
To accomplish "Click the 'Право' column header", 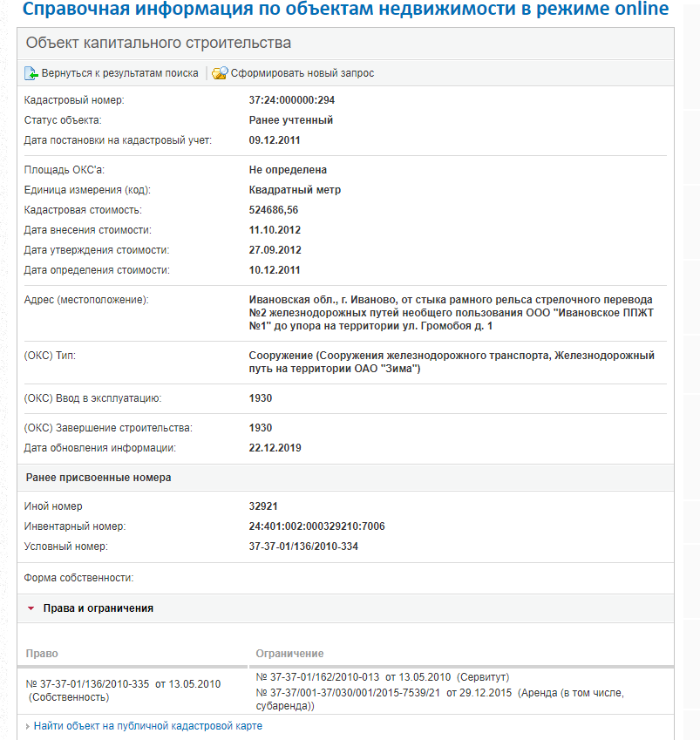I will point(42,653).
